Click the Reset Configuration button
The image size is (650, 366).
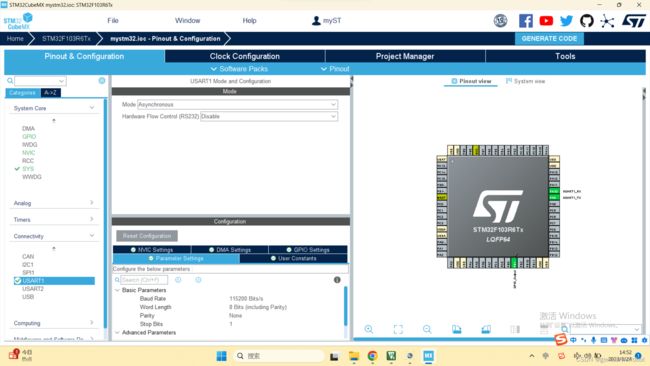point(147,236)
